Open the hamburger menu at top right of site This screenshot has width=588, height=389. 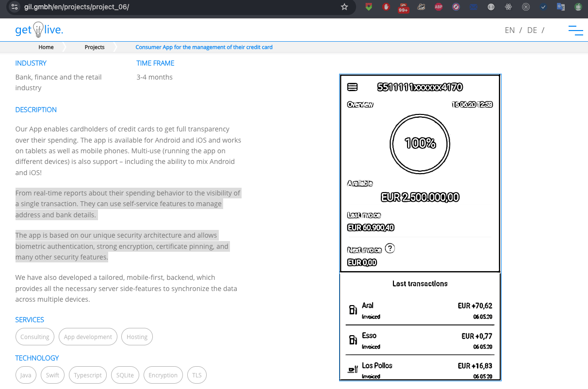click(x=575, y=30)
